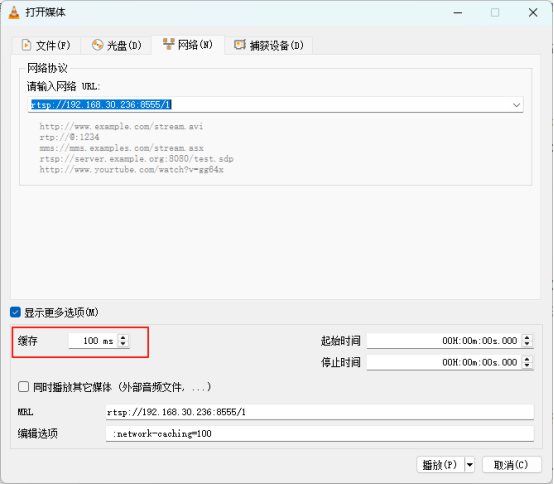Viewport: 554px width, 484px height.
Task: Click the 编辑选项 label
Action: (x=38, y=433)
